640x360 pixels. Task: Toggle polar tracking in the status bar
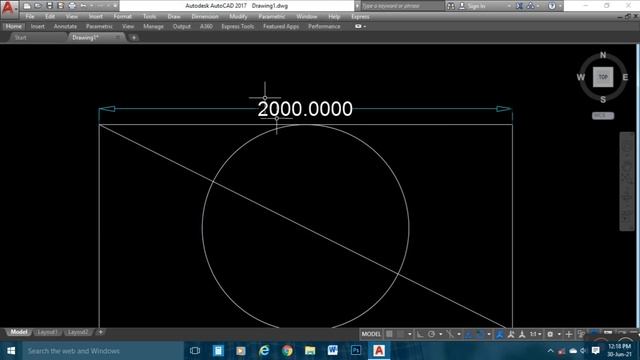pos(431,334)
